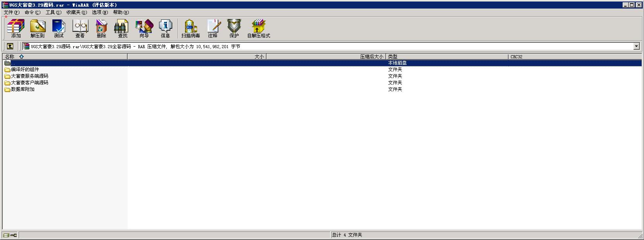
Task: Select the 编译好的组件 folder
Action: [x=25, y=70]
